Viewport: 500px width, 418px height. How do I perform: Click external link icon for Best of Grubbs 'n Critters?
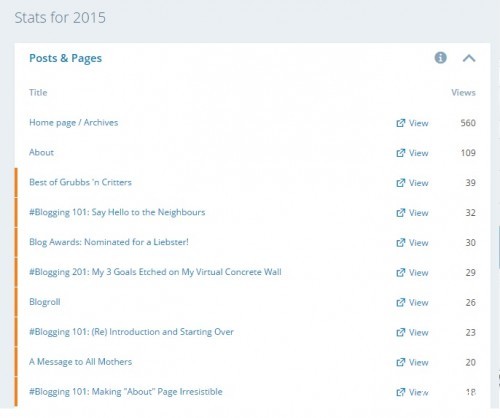(x=400, y=183)
